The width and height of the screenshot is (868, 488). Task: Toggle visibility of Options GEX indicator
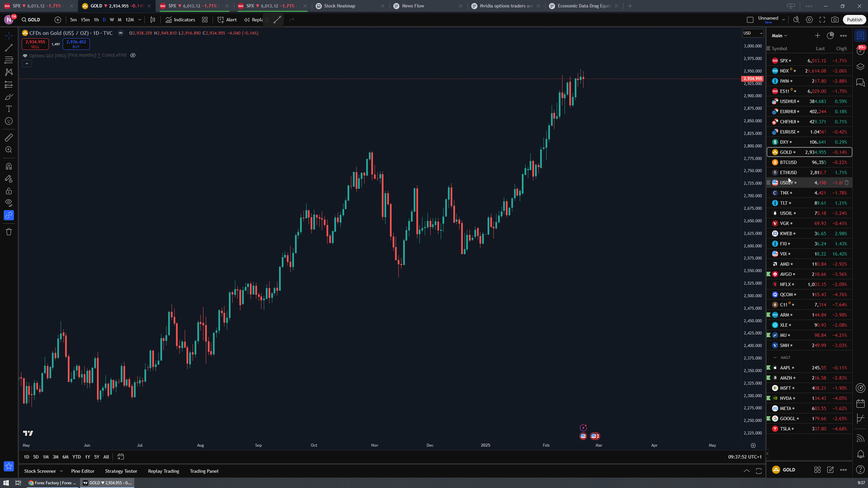coord(133,55)
